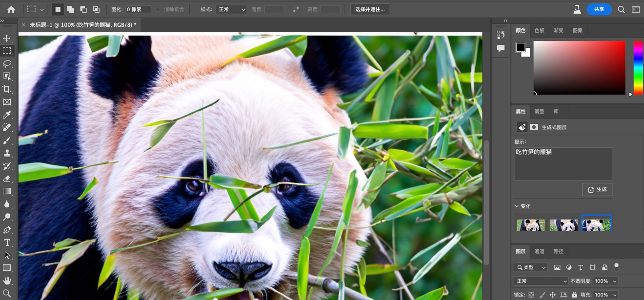Screen dimensions: 644x300
Task: Click the swap width and height icon
Action: click(296, 9)
